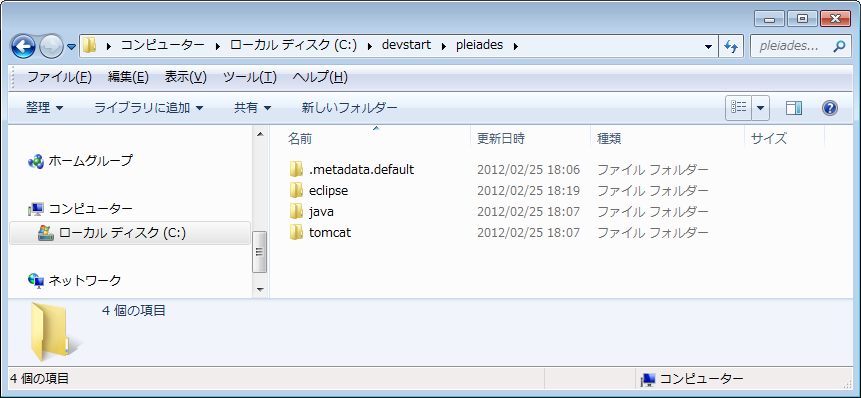
Task: Click eclipse date 2012/02/25 18:19
Action: click(528, 190)
